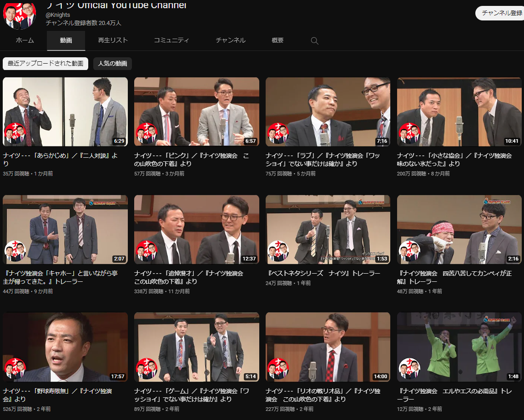Open the 7:16 ラブ video thumbnail
The height and width of the screenshot is (420, 524).
328,112
